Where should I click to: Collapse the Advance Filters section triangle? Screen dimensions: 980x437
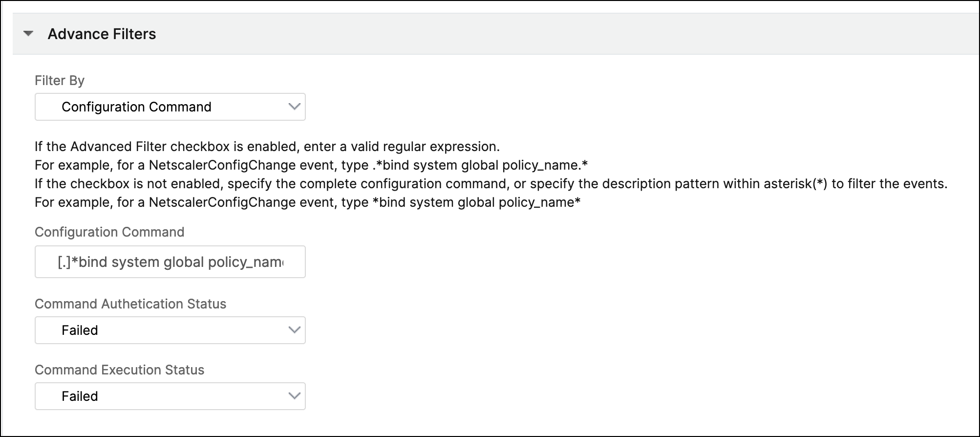coord(28,34)
